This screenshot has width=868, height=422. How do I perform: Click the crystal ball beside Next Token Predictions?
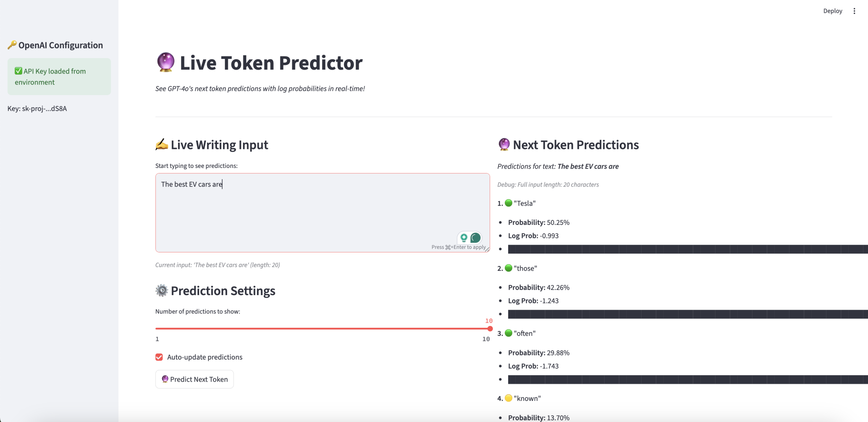click(504, 145)
